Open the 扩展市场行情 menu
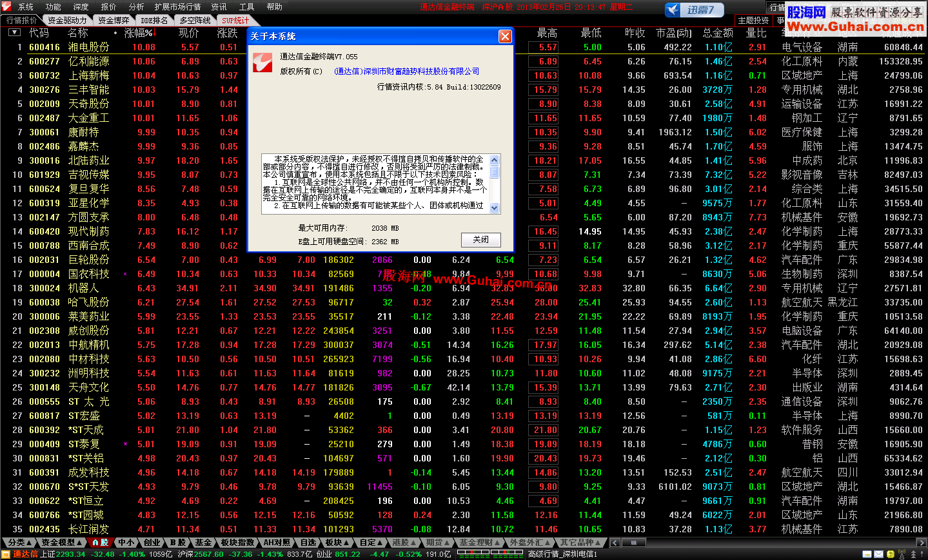The image size is (928, 560). 177,7
